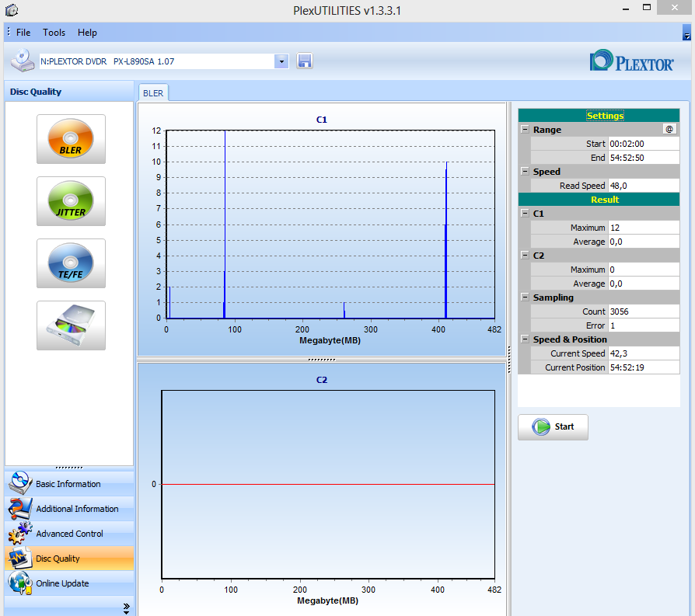Viewport: 695px width, 616px height.
Task: Click the Range End time field
Action: [x=644, y=158]
